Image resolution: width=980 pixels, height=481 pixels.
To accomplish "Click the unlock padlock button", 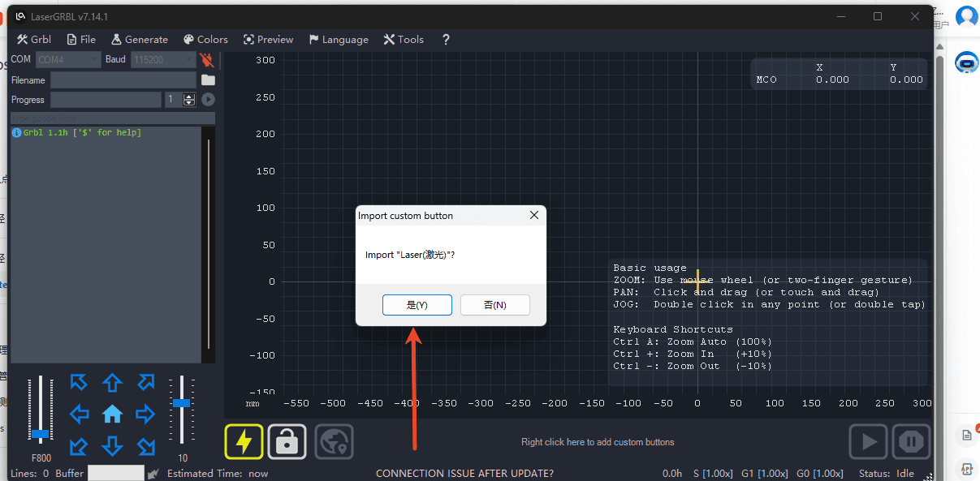I will tap(287, 442).
